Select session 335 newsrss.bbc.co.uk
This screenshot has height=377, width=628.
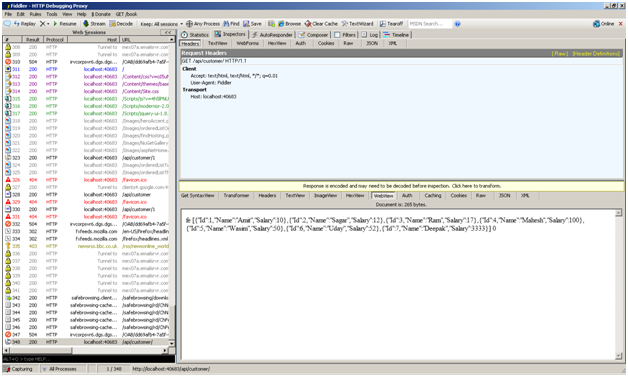coord(87,246)
